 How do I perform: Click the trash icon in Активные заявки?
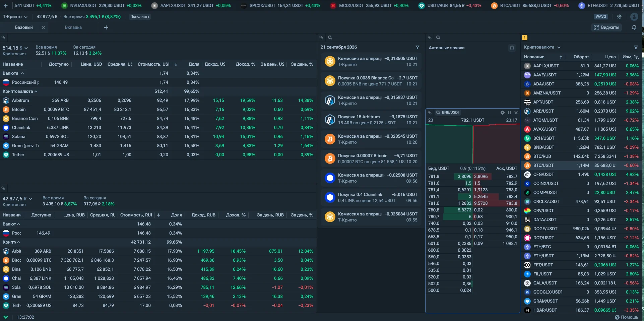pyautogui.click(x=512, y=48)
